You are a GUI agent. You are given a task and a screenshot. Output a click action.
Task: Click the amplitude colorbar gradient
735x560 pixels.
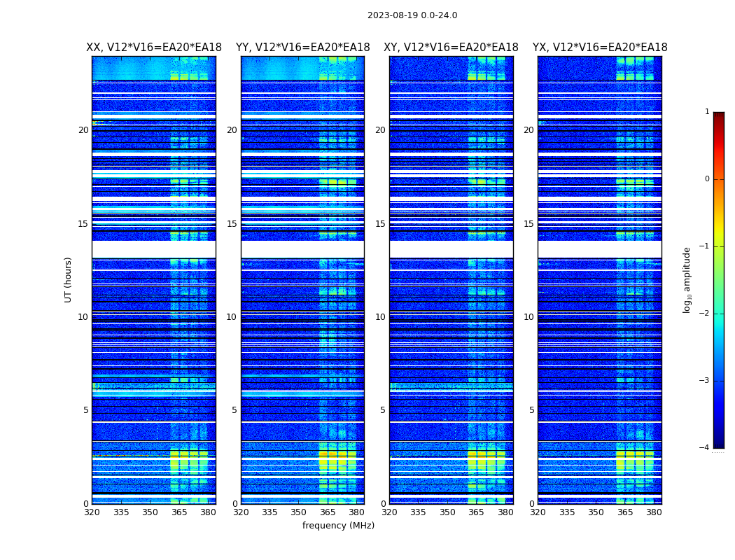(719, 280)
